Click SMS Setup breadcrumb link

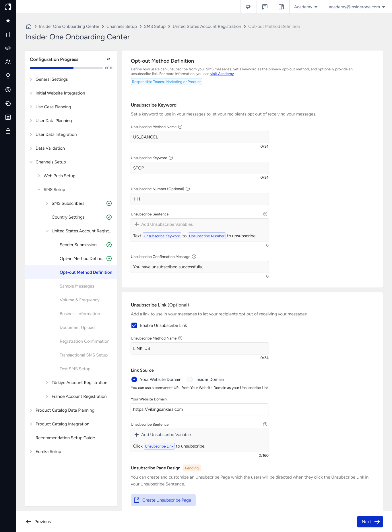[155, 26]
